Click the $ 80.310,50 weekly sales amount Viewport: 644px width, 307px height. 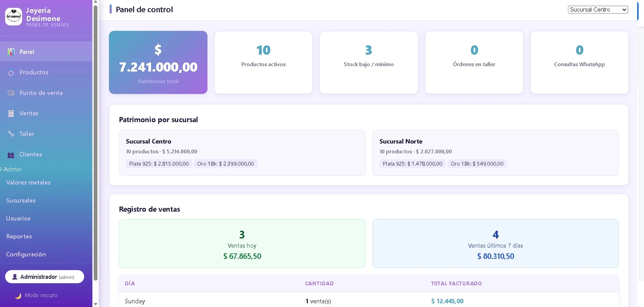pos(495,256)
